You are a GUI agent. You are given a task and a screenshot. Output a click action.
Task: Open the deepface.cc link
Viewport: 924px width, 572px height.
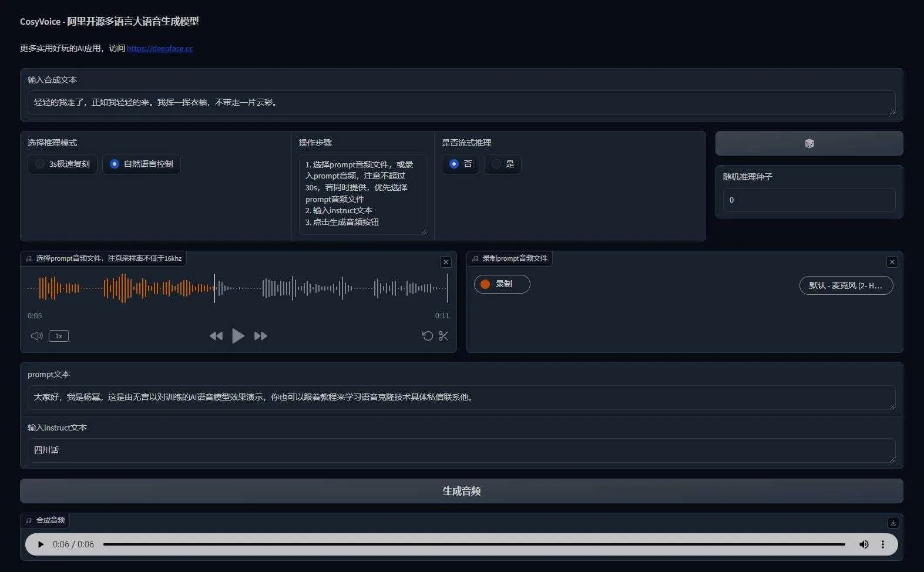[160, 48]
